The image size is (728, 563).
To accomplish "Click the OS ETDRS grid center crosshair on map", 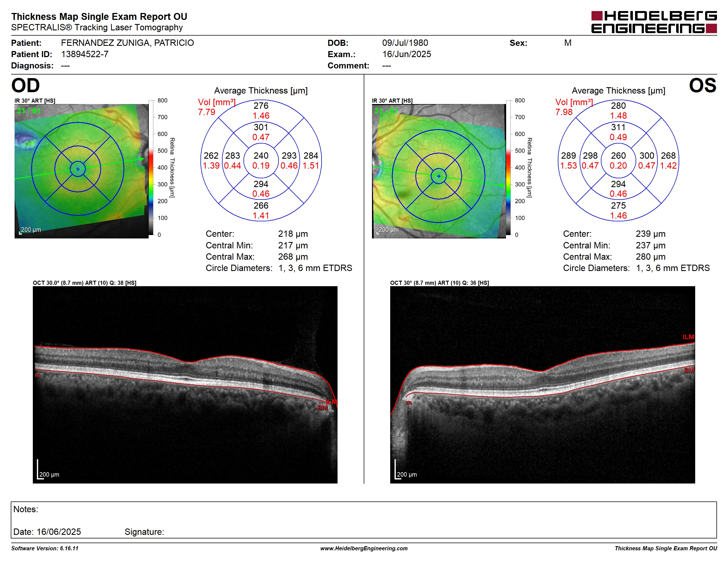I will 439,176.
